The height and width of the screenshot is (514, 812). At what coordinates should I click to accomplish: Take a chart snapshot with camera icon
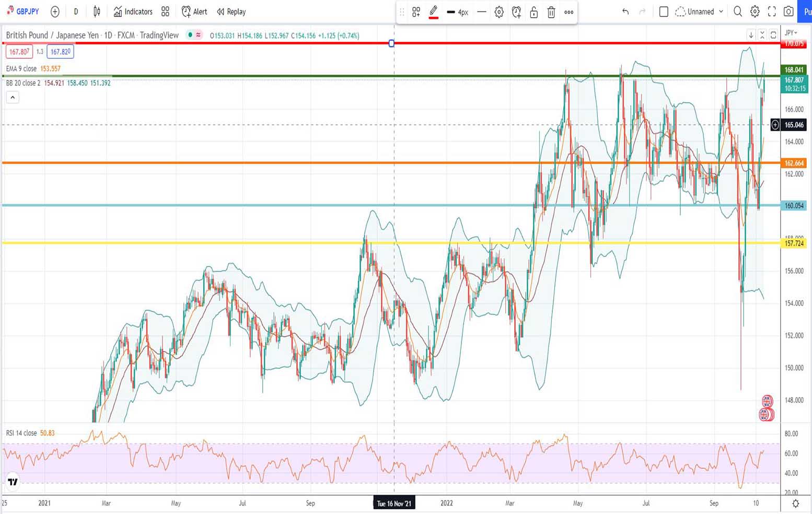point(788,11)
